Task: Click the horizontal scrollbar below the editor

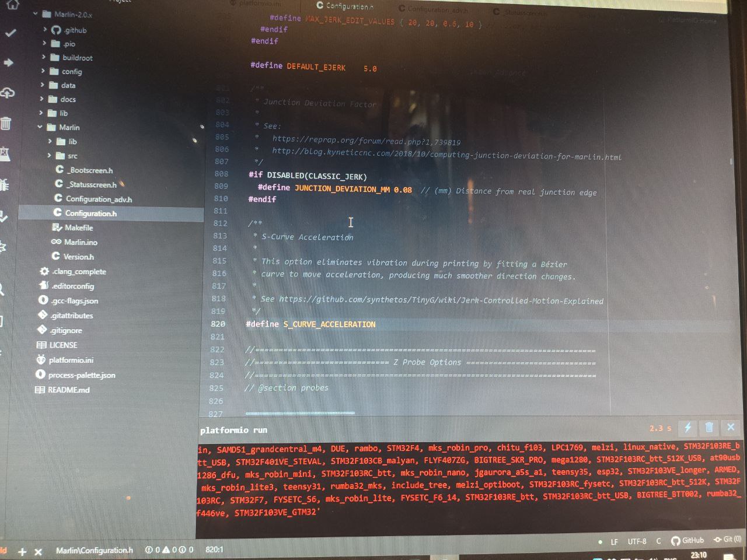Action: (x=300, y=412)
